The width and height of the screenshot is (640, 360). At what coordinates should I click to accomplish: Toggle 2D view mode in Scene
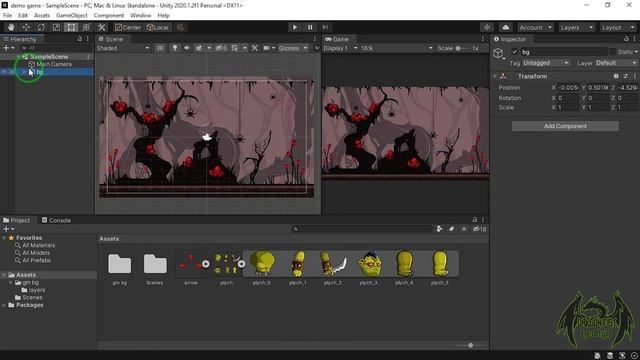(x=160, y=48)
